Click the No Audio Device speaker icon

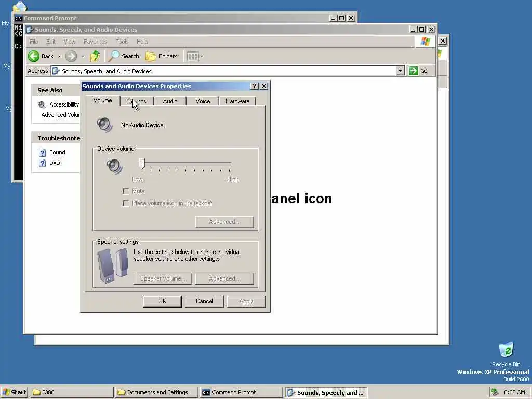point(104,125)
